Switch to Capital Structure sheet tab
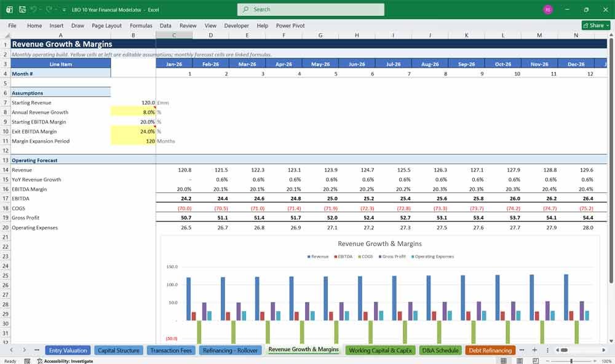This screenshot has width=615, height=364. point(119,350)
